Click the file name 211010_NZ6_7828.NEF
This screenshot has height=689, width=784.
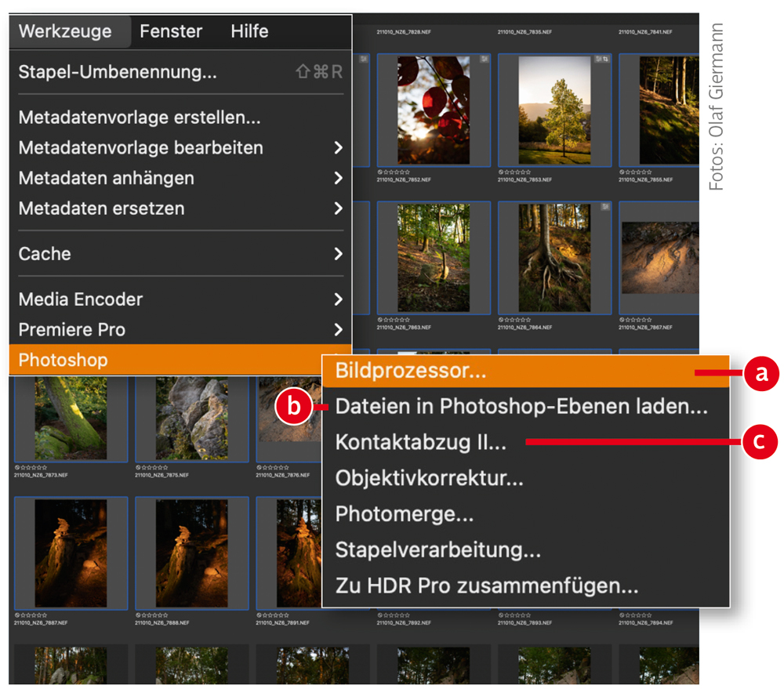pos(404,32)
